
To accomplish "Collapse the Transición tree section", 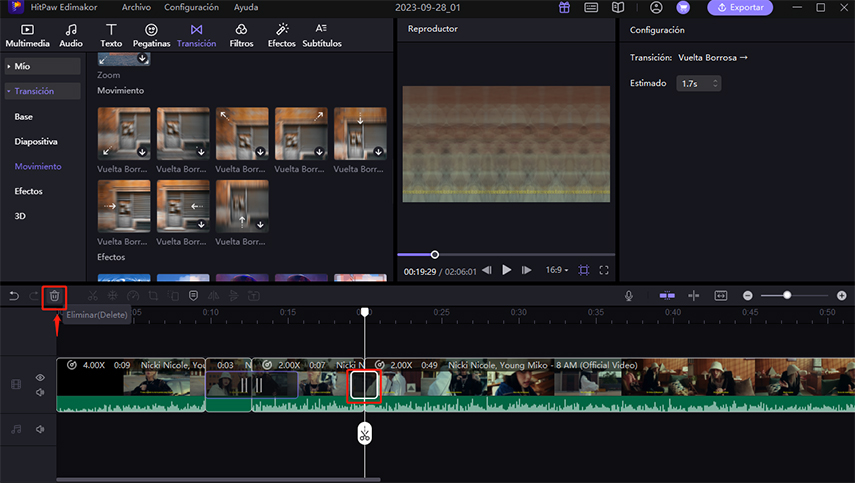I will click(x=43, y=91).
